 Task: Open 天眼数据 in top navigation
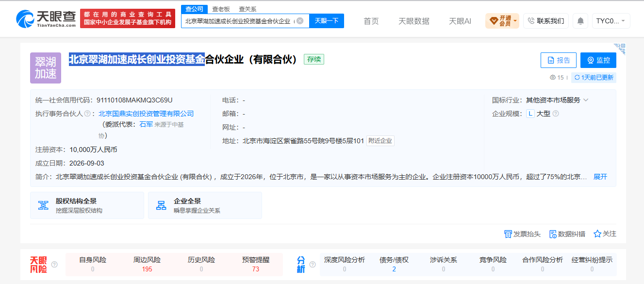414,21
